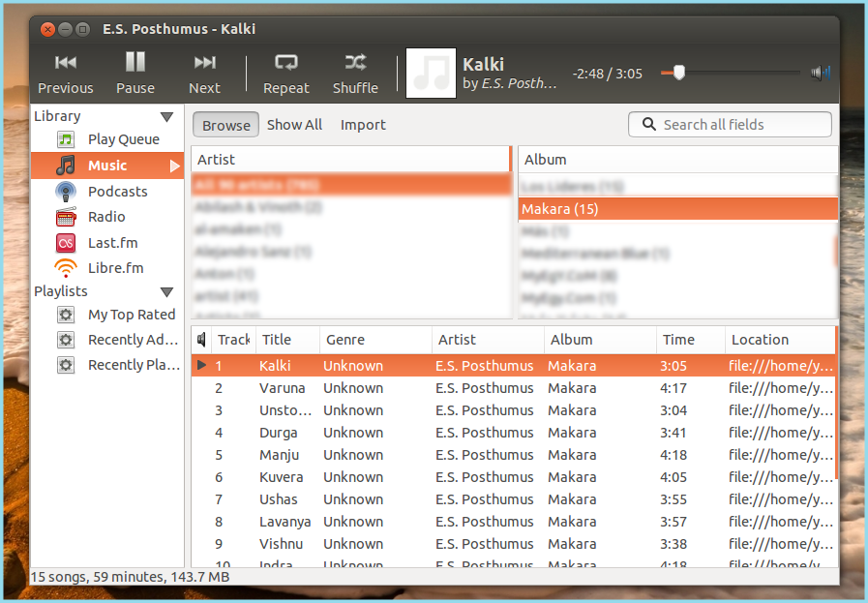Select the song Kalki
The height and width of the screenshot is (603, 868).
pyautogui.click(x=275, y=366)
